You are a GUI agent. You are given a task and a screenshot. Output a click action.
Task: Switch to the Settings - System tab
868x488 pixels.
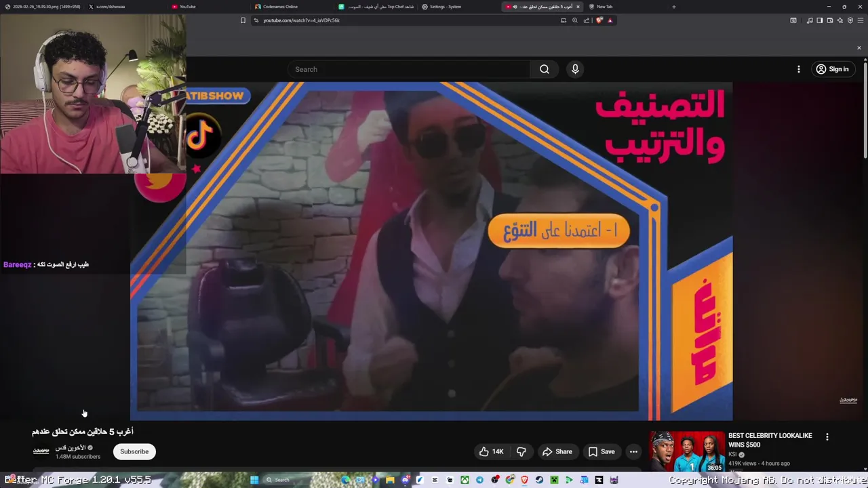click(459, 7)
